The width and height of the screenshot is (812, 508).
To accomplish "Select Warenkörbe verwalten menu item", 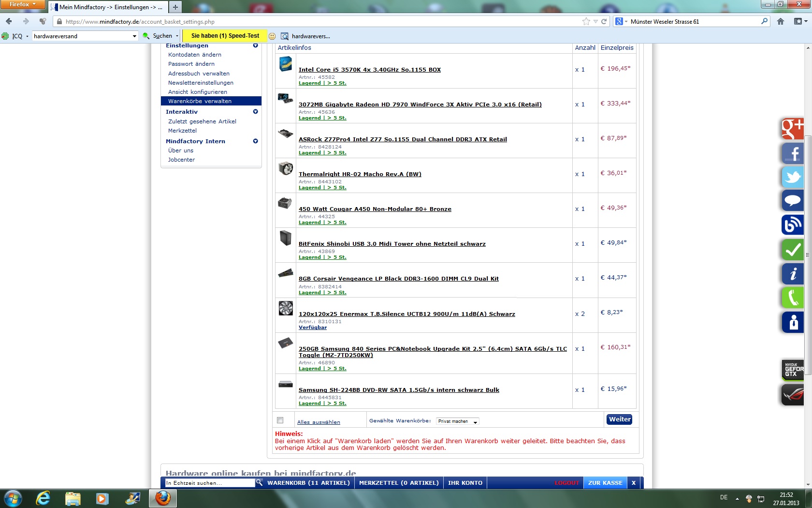I will [211, 101].
